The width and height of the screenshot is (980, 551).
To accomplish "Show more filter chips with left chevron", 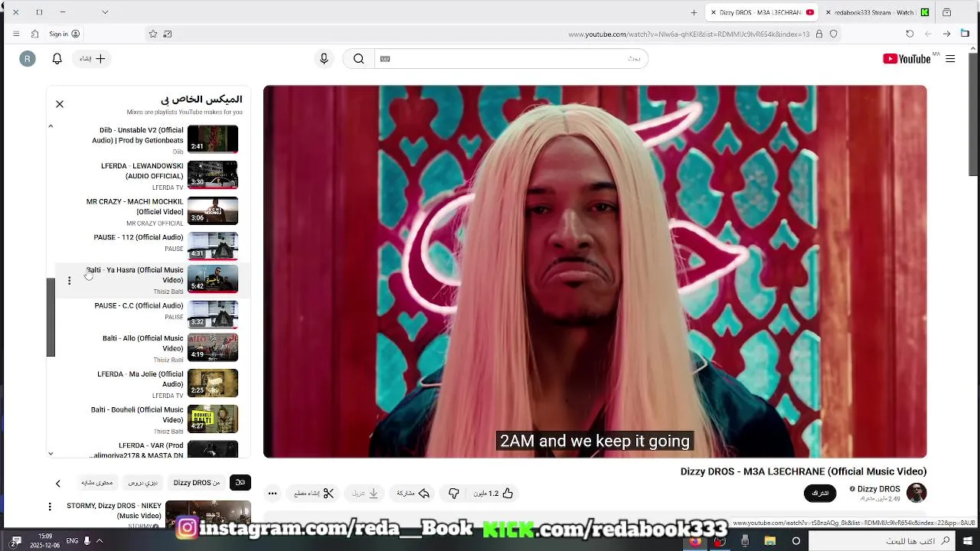I will 57,483.
